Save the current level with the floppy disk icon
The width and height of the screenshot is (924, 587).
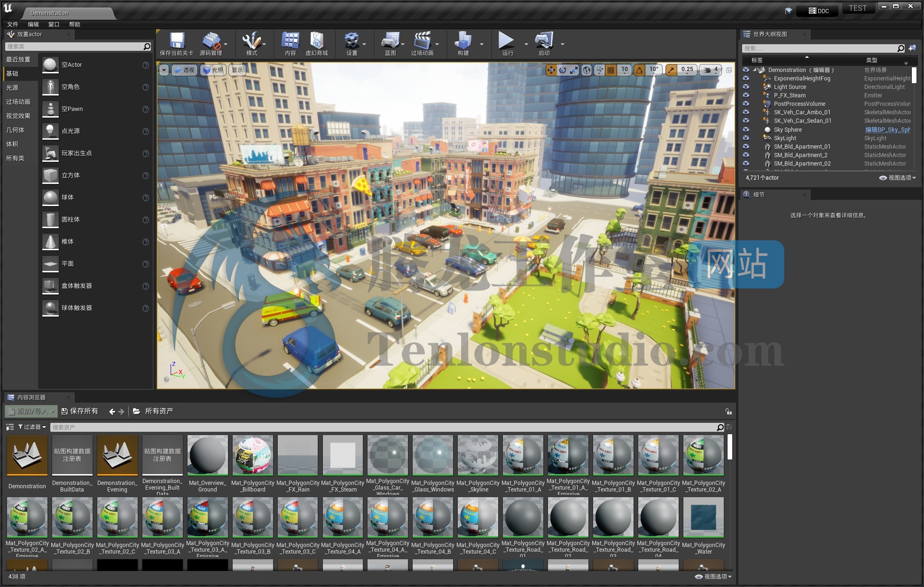(x=177, y=41)
